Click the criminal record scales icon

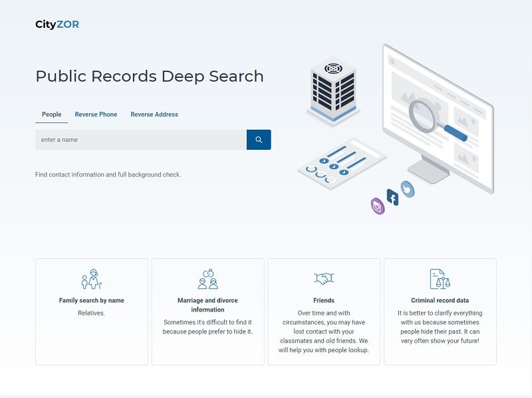(x=440, y=279)
